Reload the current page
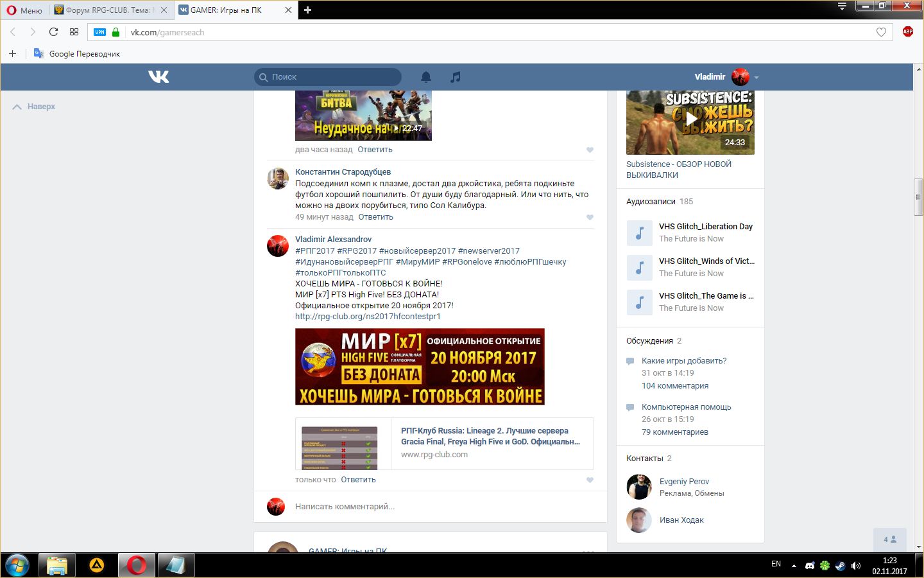Image resolution: width=924 pixels, height=578 pixels. click(54, 32)
